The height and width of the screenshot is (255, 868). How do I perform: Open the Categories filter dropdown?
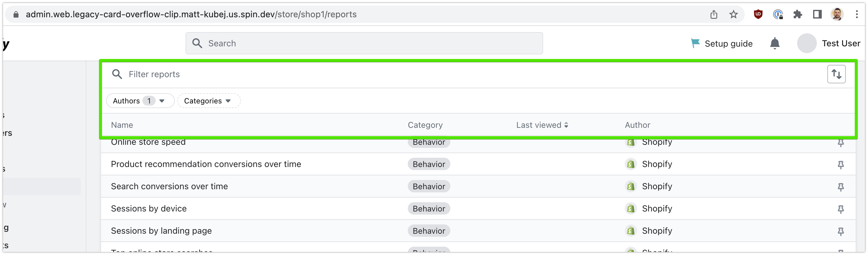pyautogui.click(x=209, y=101)
